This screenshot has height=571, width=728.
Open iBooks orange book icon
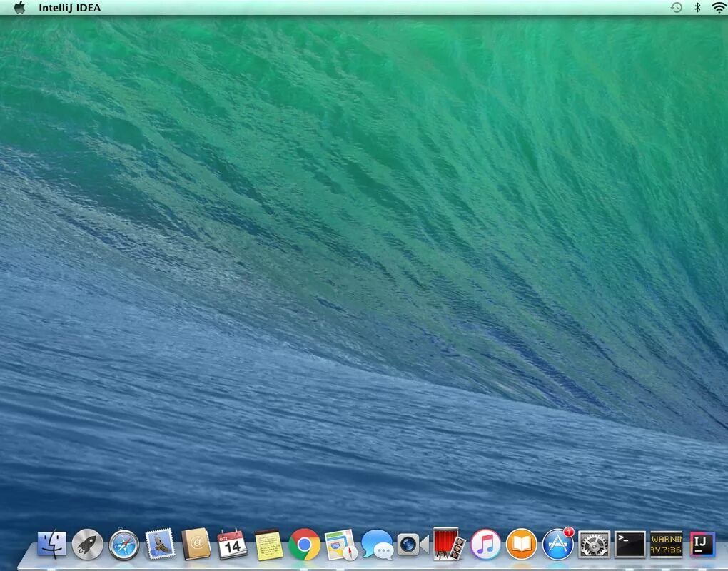pos(522,544)
